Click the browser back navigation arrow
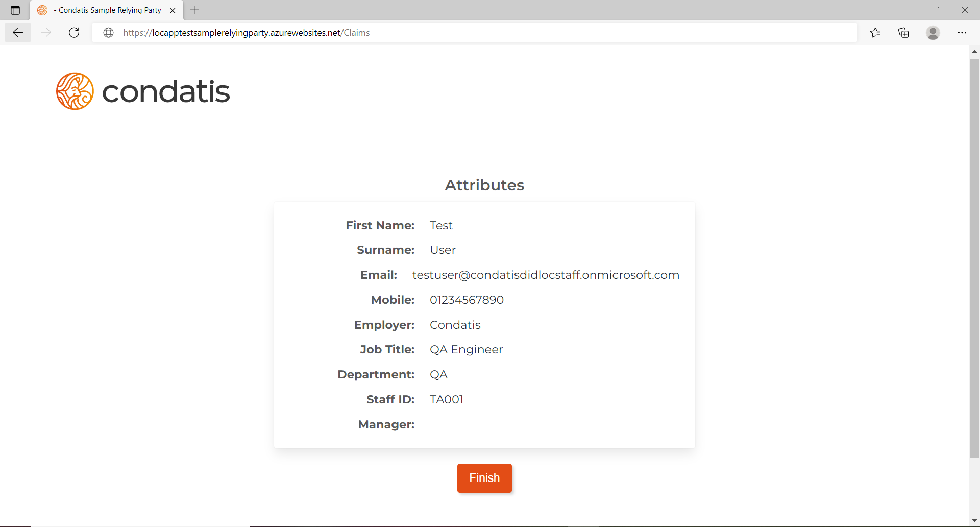The width and height of the screenshot is (980, 527). pyautogui.click(x=17, y=32)
